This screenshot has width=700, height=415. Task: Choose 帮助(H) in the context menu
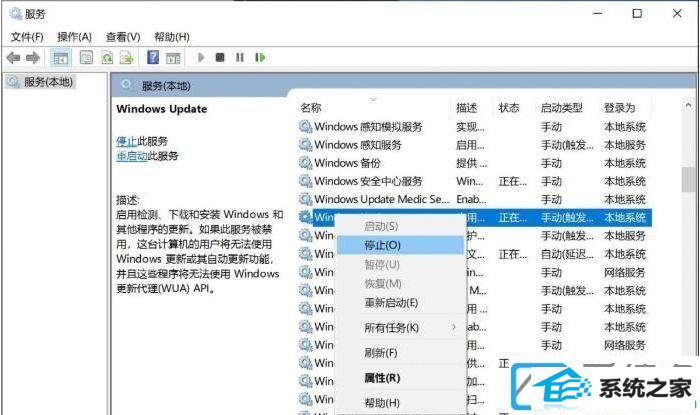[x=400, y=403]
